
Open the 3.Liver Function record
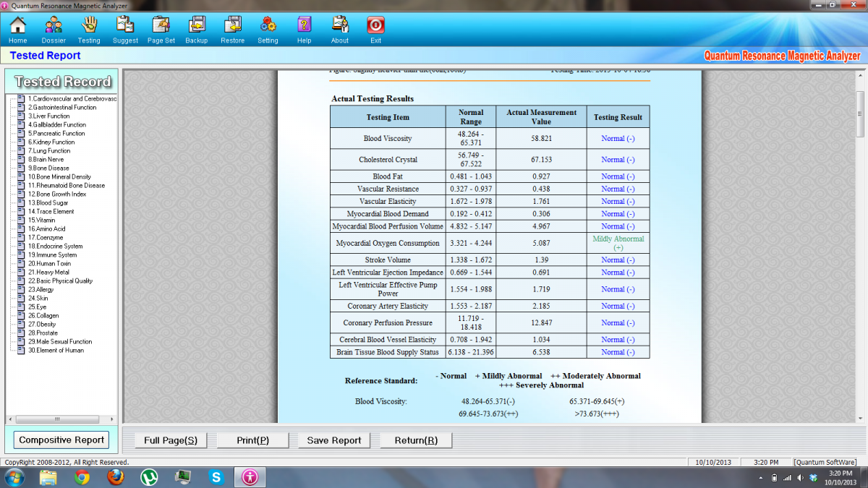(49, 116)
